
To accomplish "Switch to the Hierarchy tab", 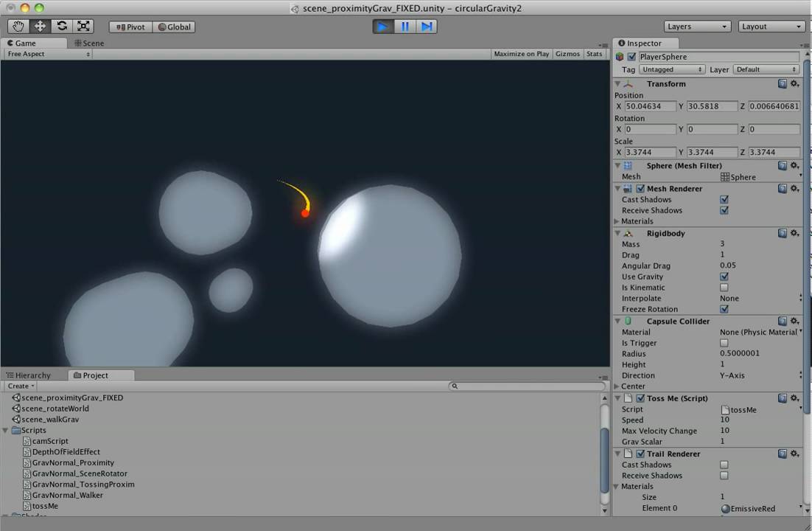I will tap(29, 375).
